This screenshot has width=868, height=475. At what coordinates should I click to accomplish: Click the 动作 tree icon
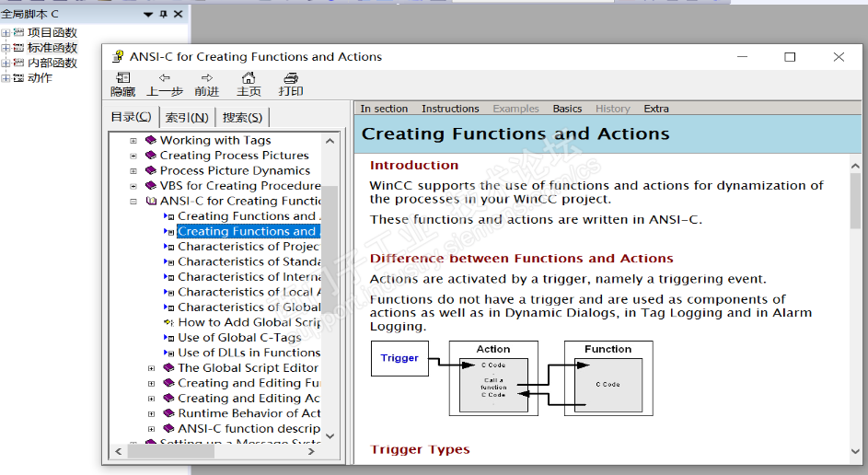18,78
